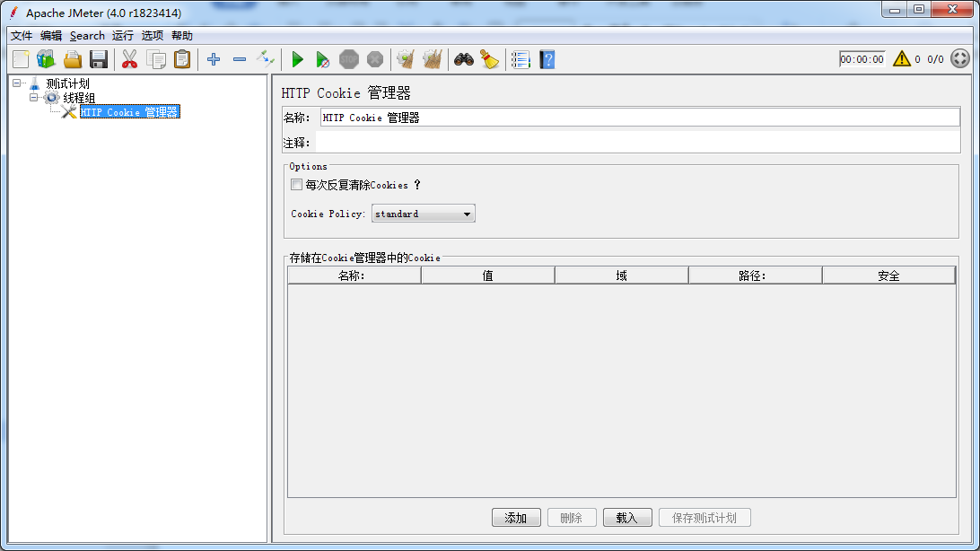Click the 保存测试计划 button
This screenshot has width=980, height=551.
(x=705, y=518)
